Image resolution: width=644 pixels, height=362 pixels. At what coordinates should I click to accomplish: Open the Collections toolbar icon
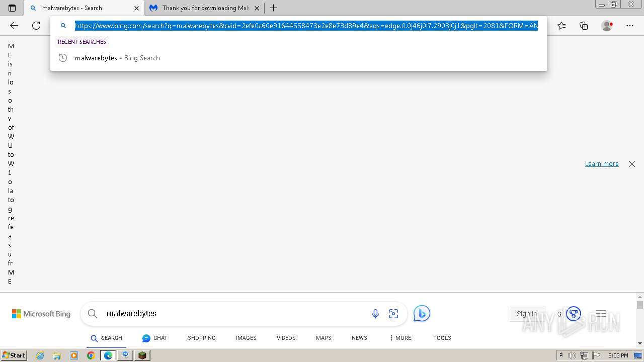584,26
